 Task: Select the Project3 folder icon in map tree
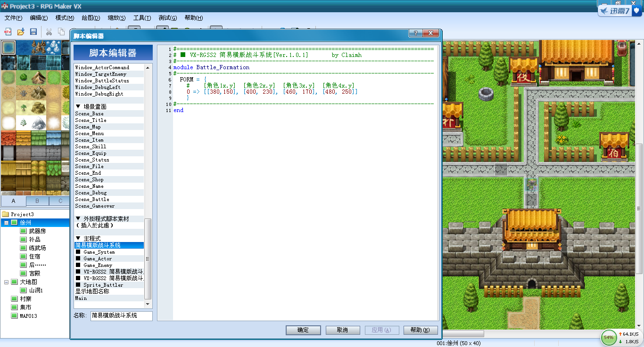[6, 214]
